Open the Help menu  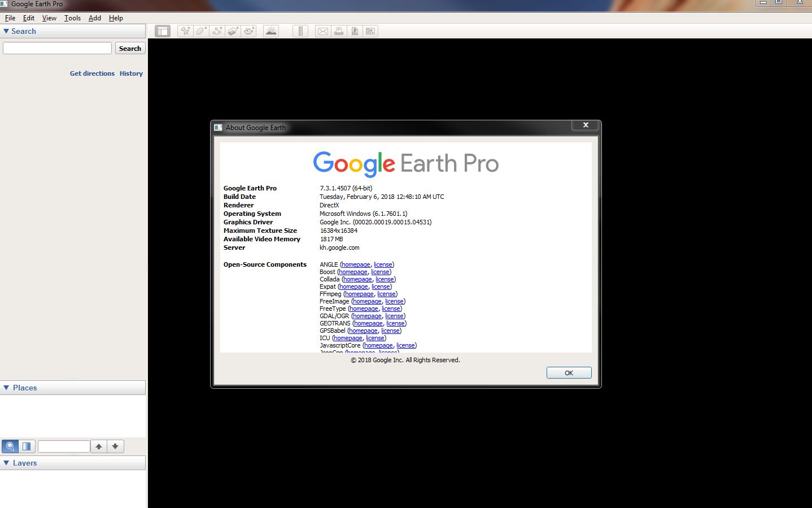coord(116,18)
